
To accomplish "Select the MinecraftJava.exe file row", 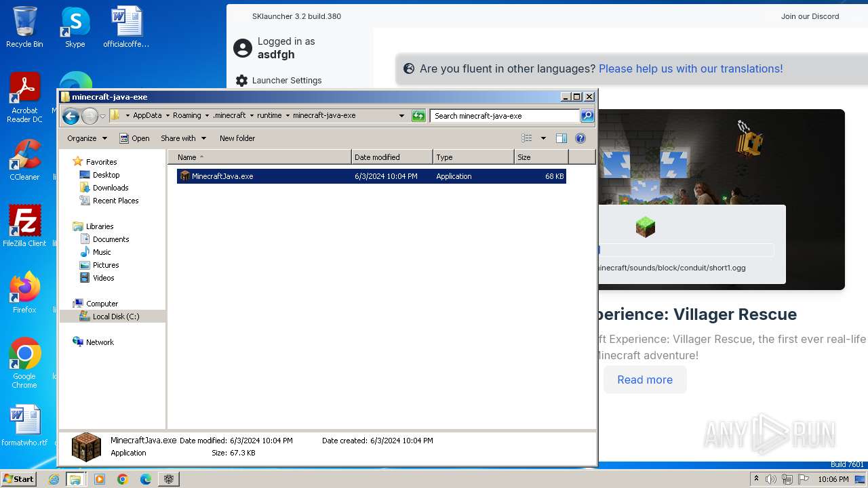I will [371, 176].
